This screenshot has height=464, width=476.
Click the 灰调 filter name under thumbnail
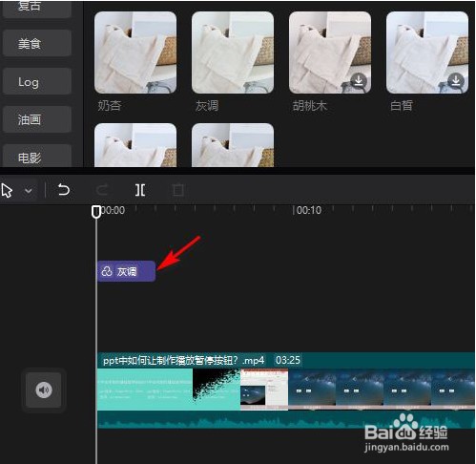(207, 106)
